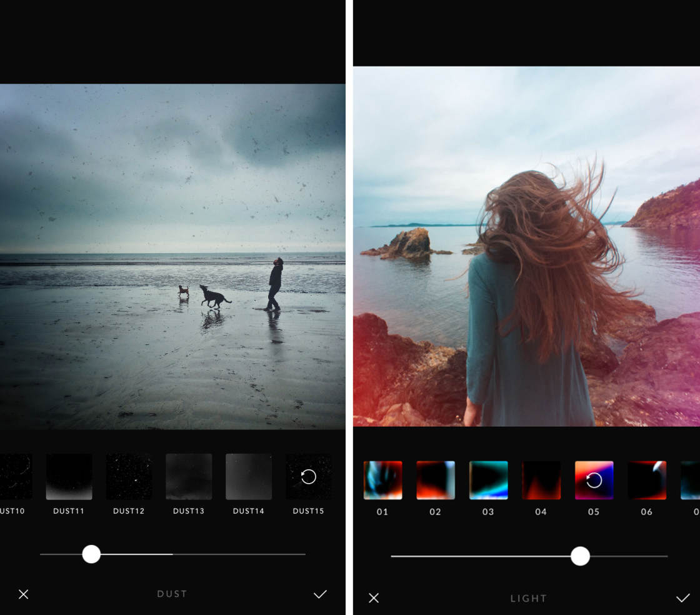Viewport: 700px width, 615px height.
Task: Click the DUST11 label text
Action: pos(69,511)
